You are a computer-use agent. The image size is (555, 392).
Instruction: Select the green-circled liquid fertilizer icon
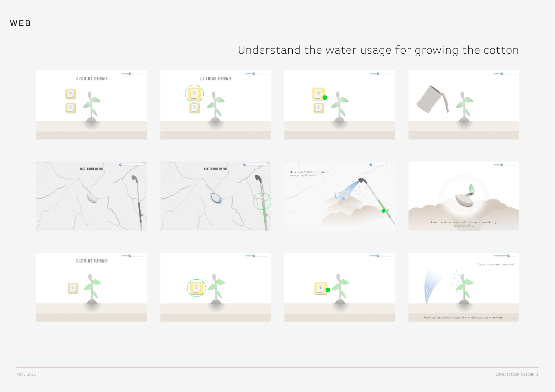[x=196, y=288]
